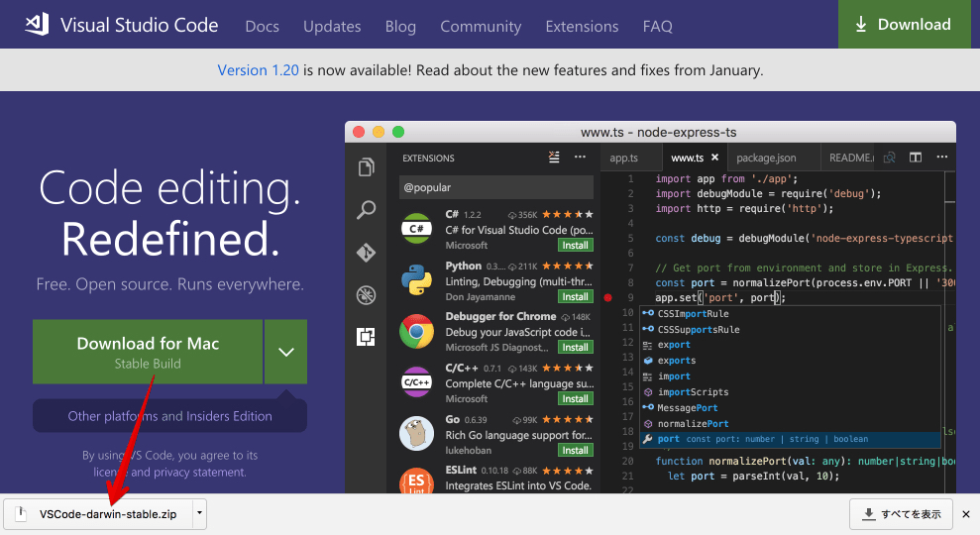980x535 pixels.
Task: Open downloaded VSCode-darwin-stable.zip file
Action: pos(99,514)
